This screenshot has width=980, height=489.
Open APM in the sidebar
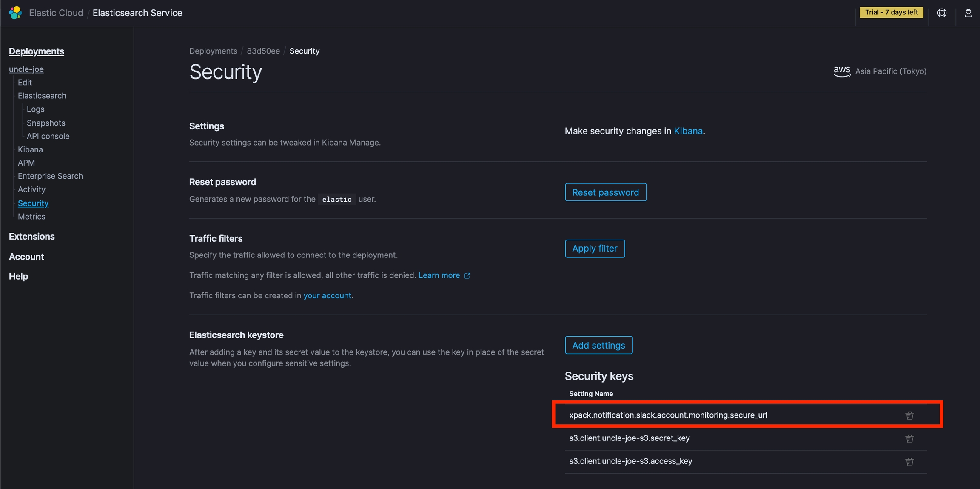[x=26, y=163]
